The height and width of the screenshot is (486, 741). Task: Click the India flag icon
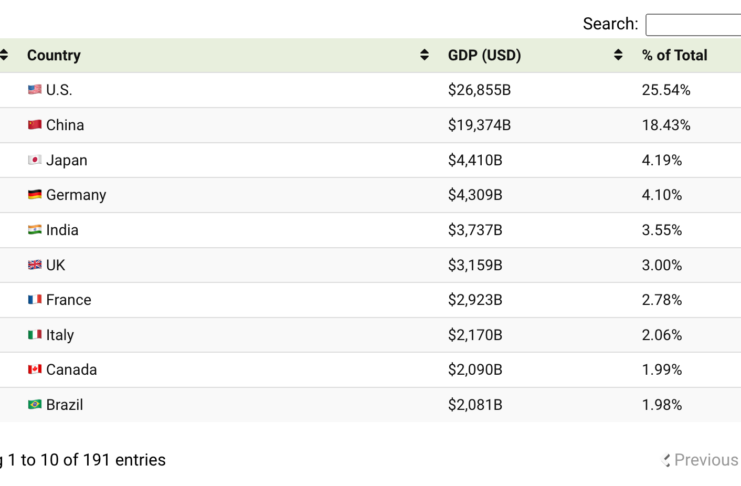[35, 230]
